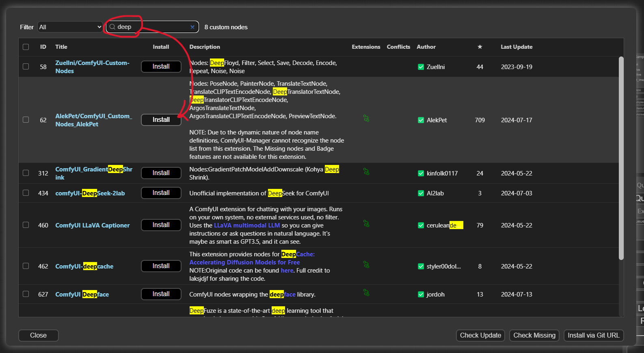The image size is (644, 353).
Task: Sort by the Author column header
Action: 426,47
